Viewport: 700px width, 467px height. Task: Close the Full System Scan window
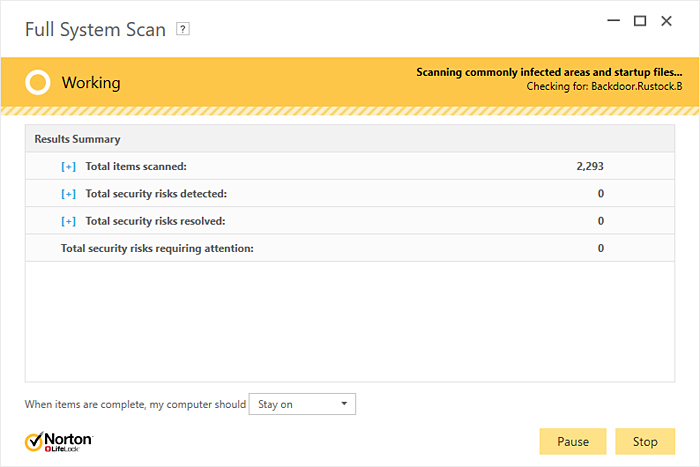click(x=667, y=20)
